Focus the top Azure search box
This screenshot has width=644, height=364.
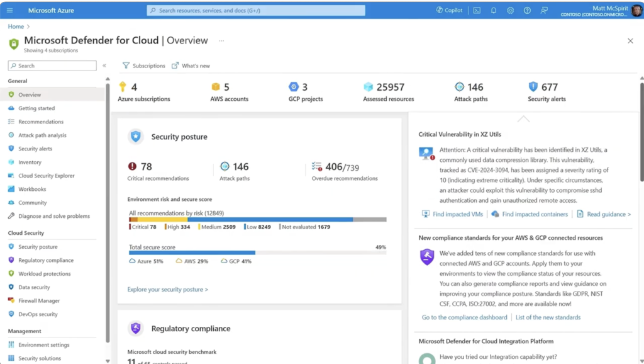(x=256, y=10)
